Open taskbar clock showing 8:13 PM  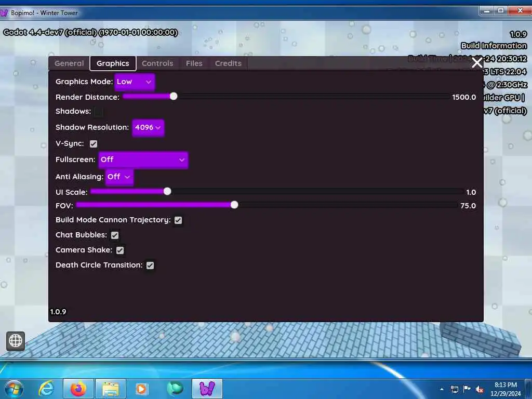point(506,389)
